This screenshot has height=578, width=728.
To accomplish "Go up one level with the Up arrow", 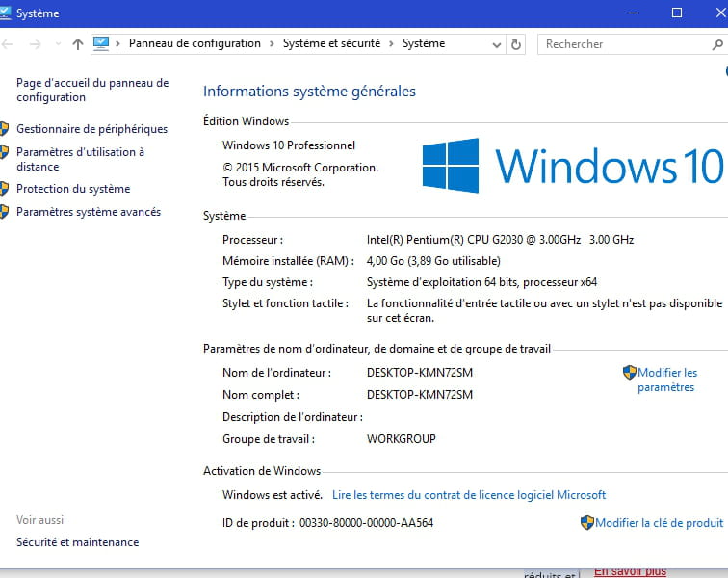I will [x=78, y=44].
